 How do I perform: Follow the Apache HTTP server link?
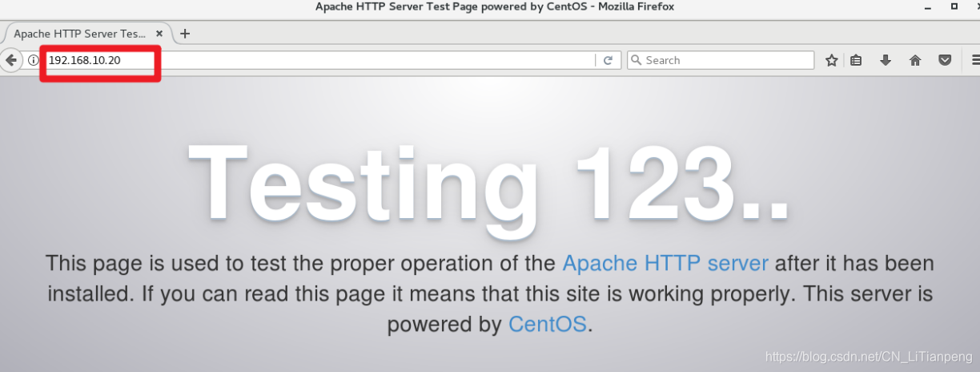665,263
